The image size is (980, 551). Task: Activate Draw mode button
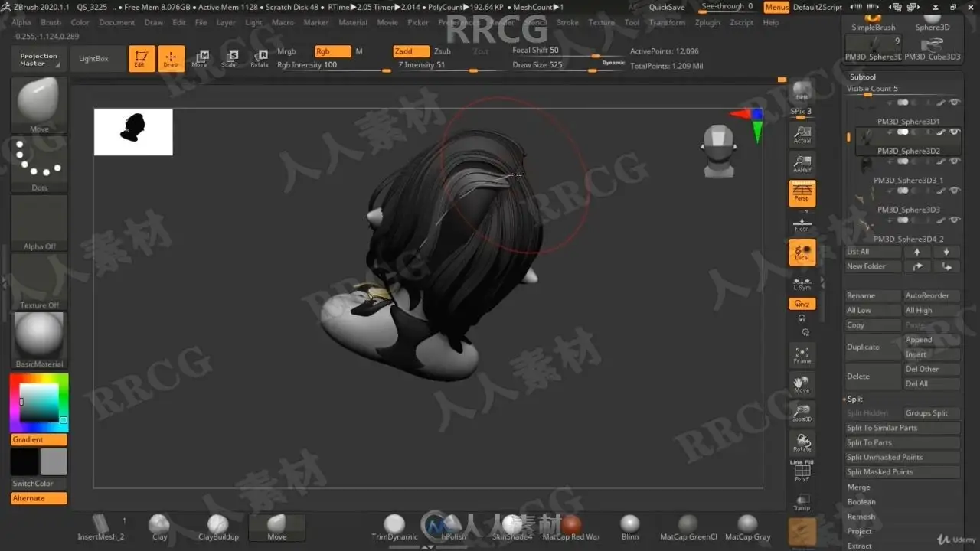click(x=171, y=58)
